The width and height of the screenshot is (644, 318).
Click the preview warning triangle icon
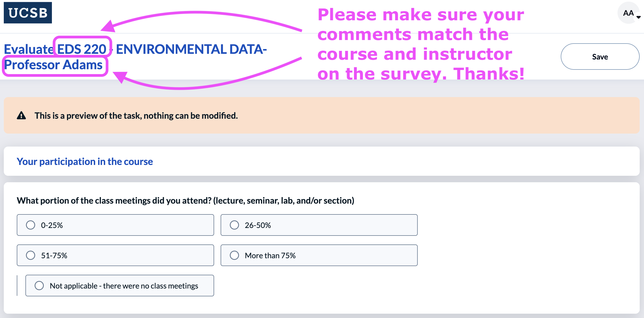coord(21,115)
